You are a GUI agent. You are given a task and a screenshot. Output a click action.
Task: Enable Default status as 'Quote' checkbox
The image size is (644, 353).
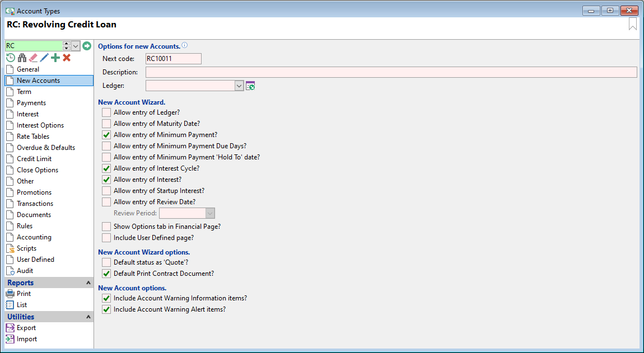(x=106, y=262)
